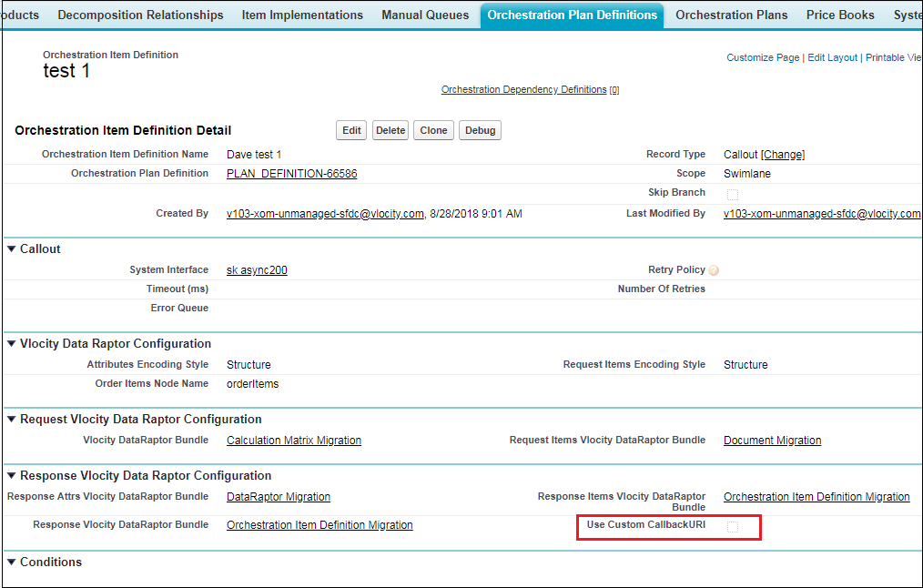Viewport: 923px width, 588px height.
Task: Open the DataRaptor Migration bundle link
Action: 279,497
